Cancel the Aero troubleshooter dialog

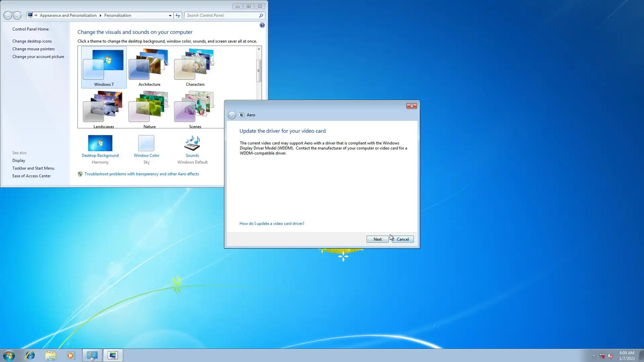(x=402, y=239)
